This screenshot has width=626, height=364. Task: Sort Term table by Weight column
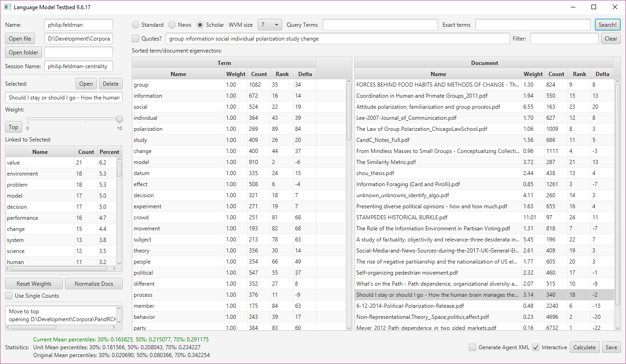pos(236,74)
